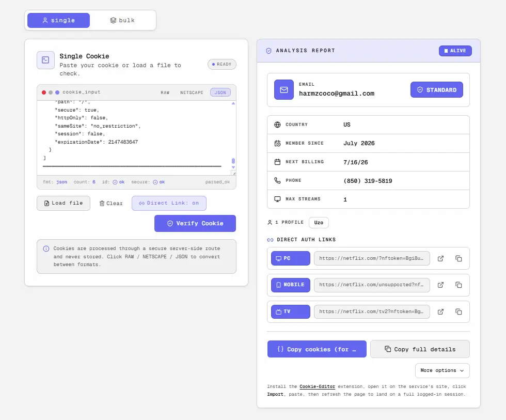This screenshot has height=420, width=506.
Task: Select the JSON format tab
Action: [x=220, y=92]
